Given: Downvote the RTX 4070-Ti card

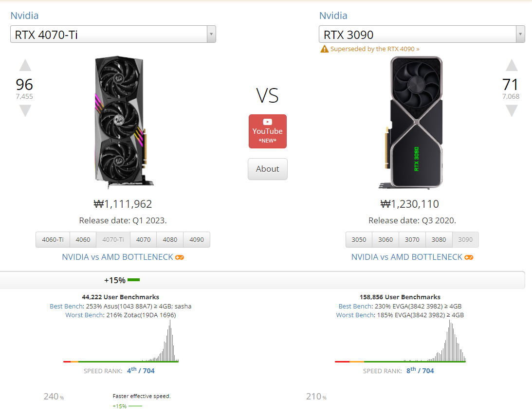Looking at the screenshot, I should 25,111.
